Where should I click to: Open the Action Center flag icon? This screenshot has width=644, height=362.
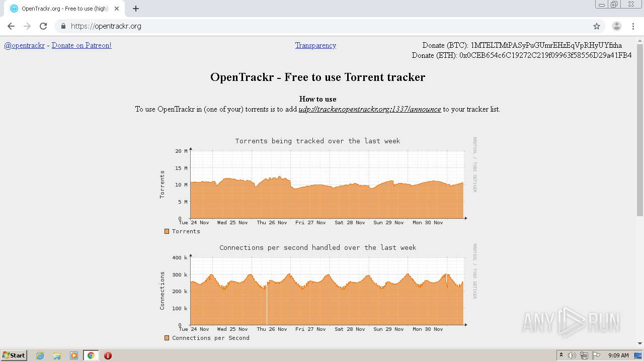pos(596,355)
